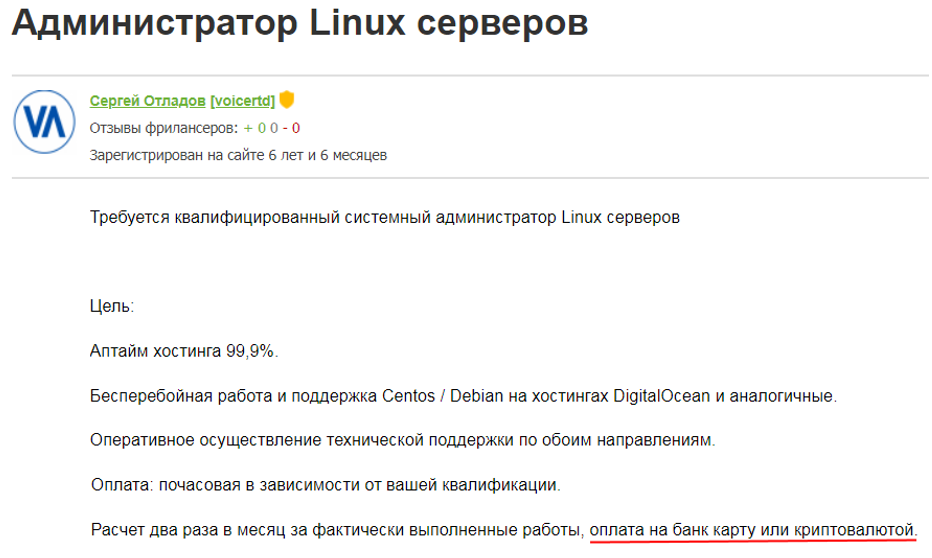Click the heading Администратор Linux серверов
The width and height of the screenshot is (932, 558).
[300, 23]
